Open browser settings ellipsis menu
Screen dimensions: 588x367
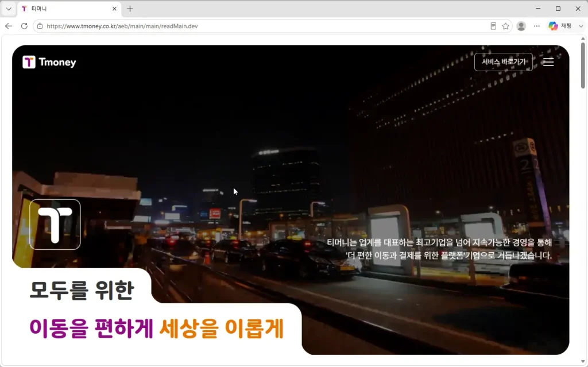[x=537, y=26]
